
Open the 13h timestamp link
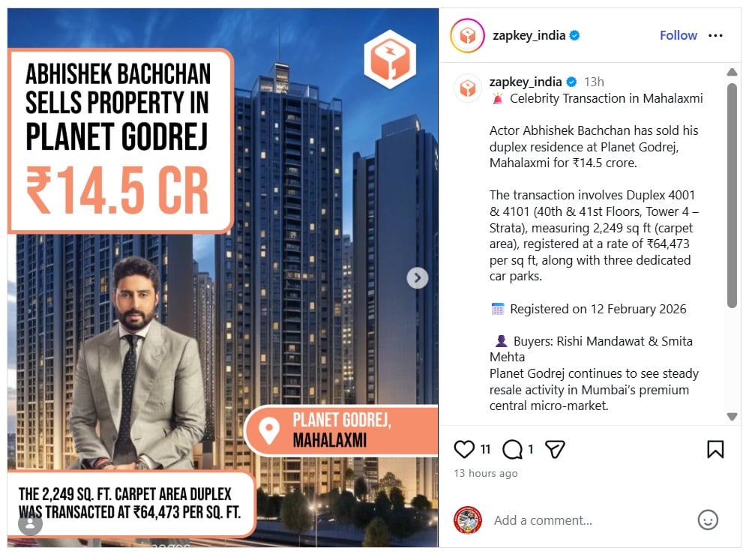tap(594, 82)
